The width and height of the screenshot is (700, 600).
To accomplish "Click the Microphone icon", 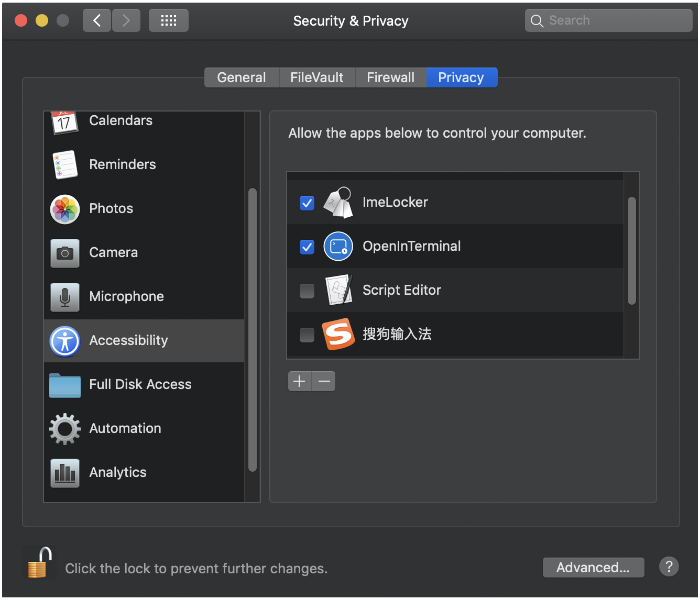I will point(65,297).
